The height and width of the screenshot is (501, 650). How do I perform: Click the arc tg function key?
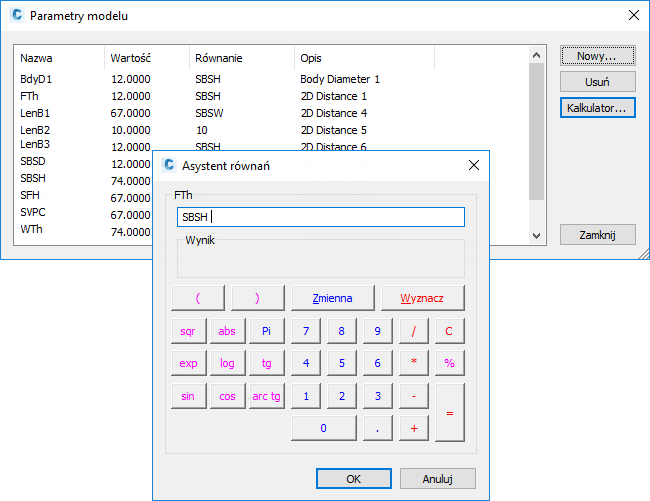pos(267,396)
